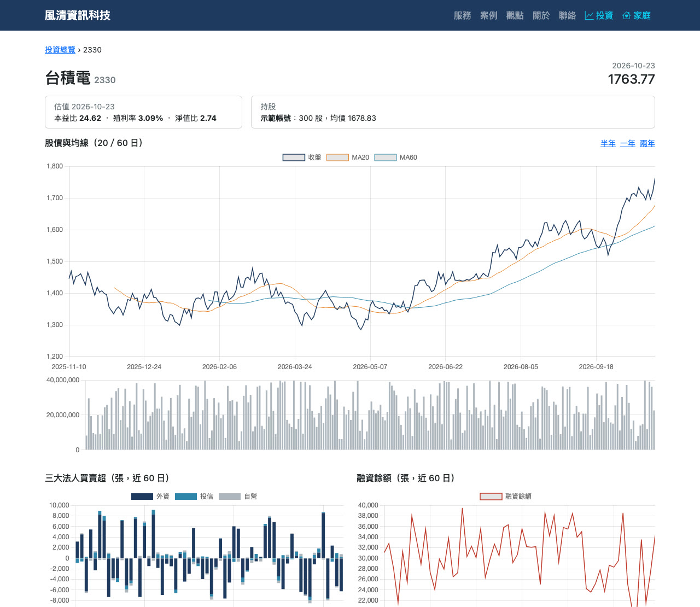Click the 收盤 legend color box
The height and width of the screenshot is (607, 700).
click(x=294, y=157)
